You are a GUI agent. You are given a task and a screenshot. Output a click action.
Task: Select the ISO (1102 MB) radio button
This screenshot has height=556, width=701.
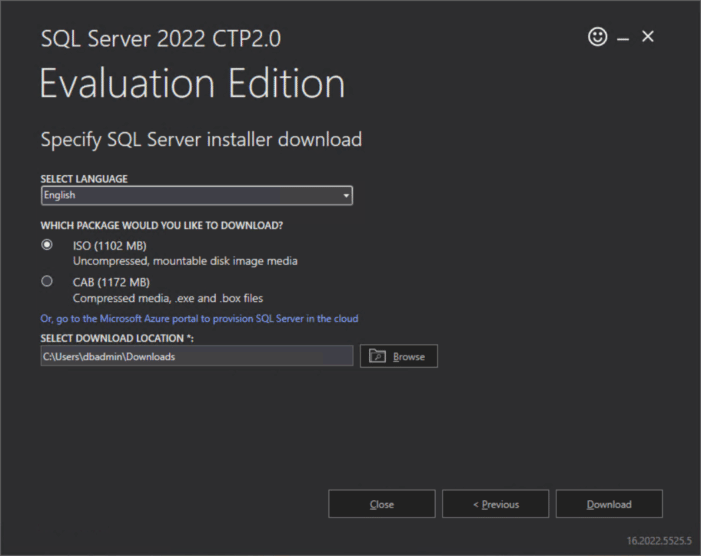tap(47, 245)
